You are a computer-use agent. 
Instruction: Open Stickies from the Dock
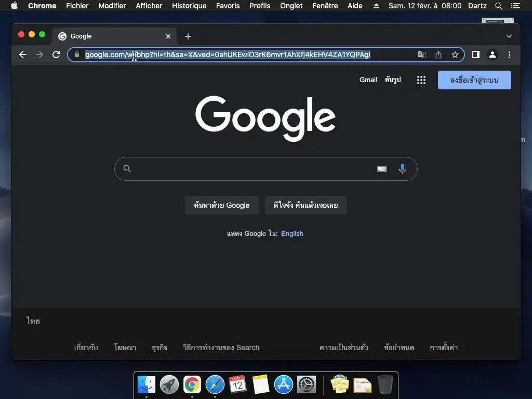point(340,384)
